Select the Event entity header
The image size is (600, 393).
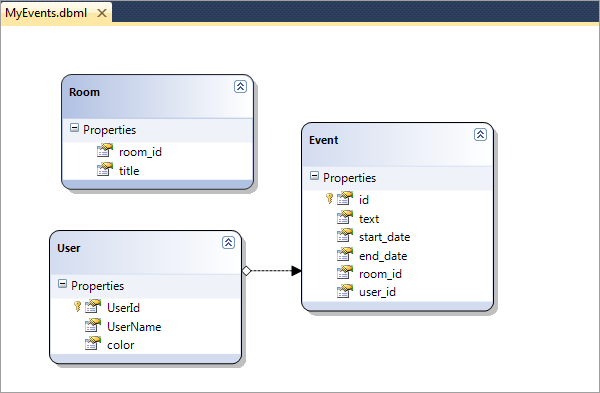[x=397, y=145]
